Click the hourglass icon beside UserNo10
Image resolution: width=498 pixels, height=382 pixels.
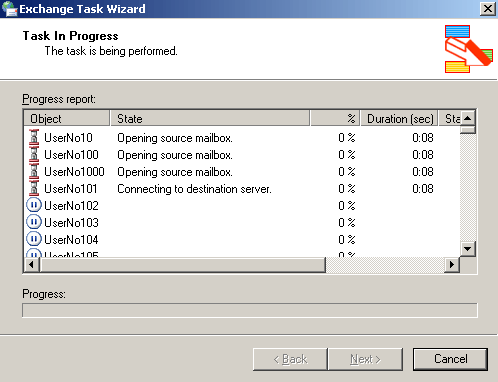coord(34,138)
